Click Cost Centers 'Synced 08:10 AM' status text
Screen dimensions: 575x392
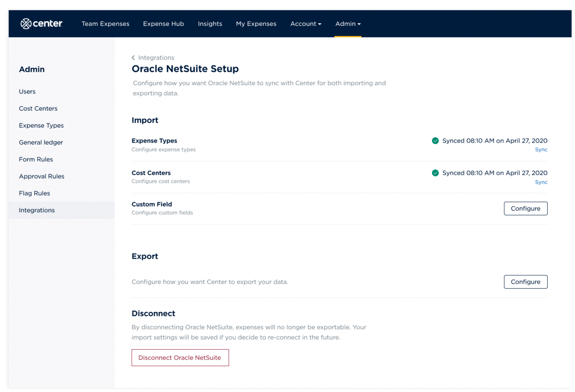(x=495, y=173)
